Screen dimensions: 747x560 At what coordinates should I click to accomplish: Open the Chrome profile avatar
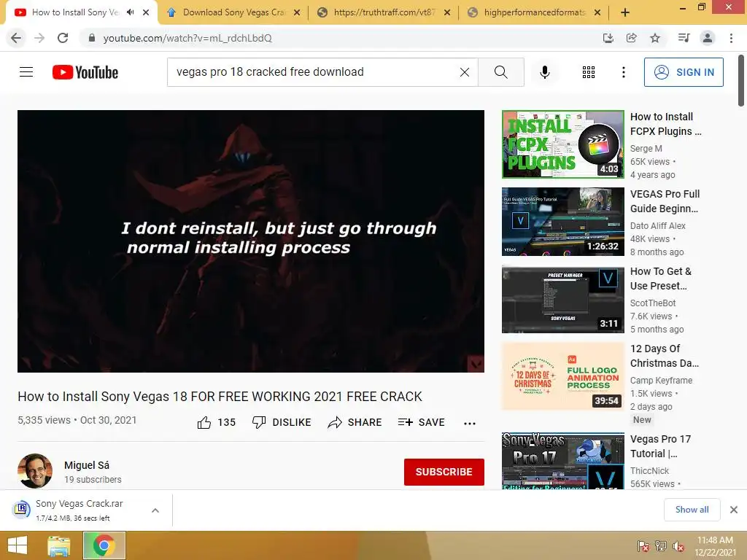[708, 38]
